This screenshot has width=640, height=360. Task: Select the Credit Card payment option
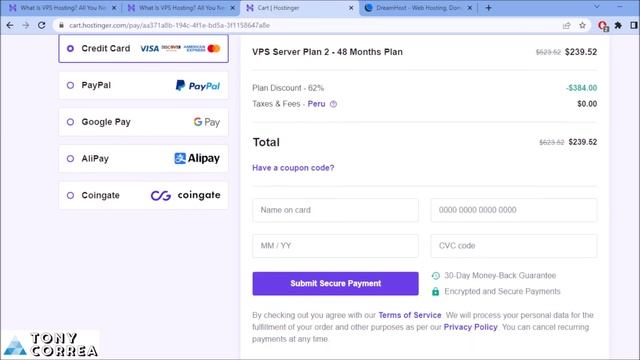coord(143,49)
